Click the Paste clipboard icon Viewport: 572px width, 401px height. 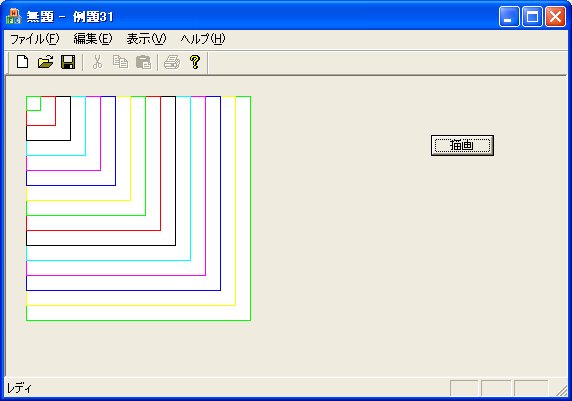point(143,62)
